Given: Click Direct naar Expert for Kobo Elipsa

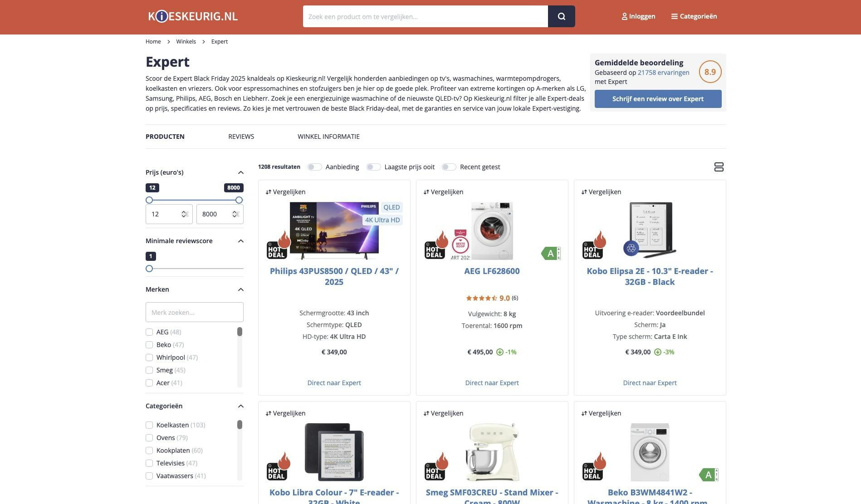Looking at the screenshot, I should (x=650, y=383).
